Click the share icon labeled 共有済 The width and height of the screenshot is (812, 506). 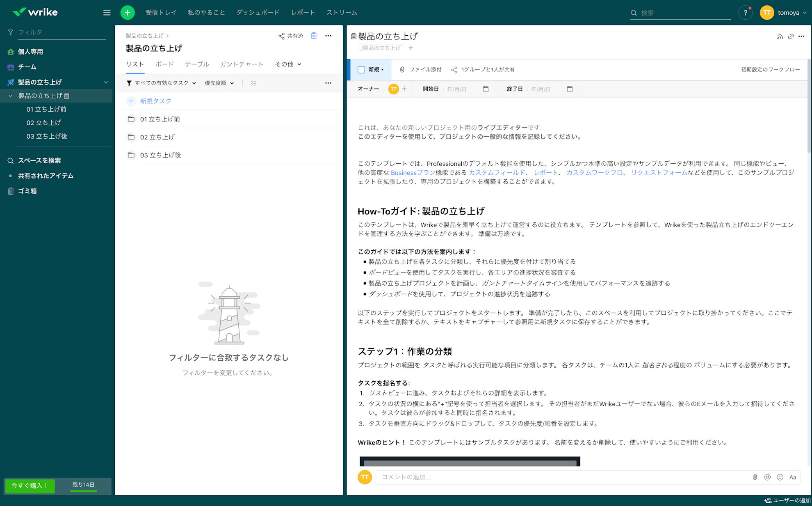click(x=281, y=36)
